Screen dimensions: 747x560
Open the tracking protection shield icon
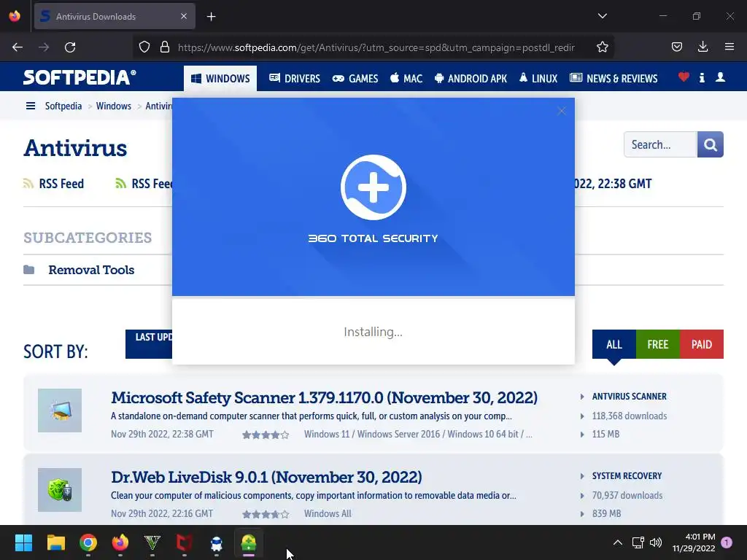144,47
